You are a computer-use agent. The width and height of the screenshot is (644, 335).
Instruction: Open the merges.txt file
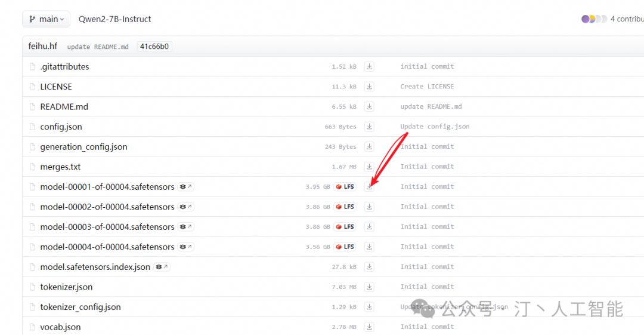point(60,167)
